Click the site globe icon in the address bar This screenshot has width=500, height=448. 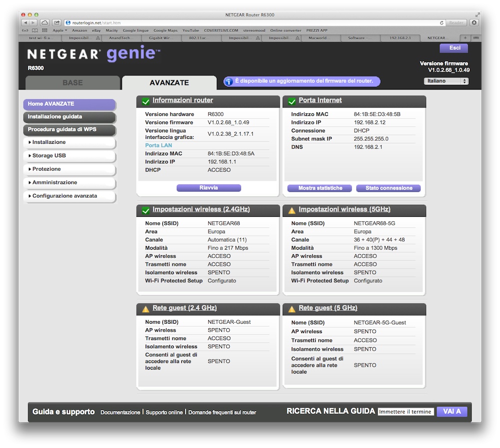pos(68,22)
